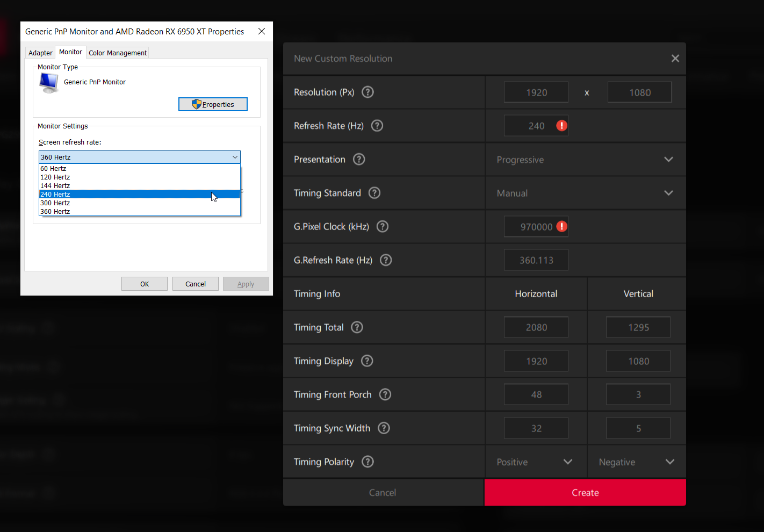Click the G.Pixel Clock value field

click(x=529, y=227)
